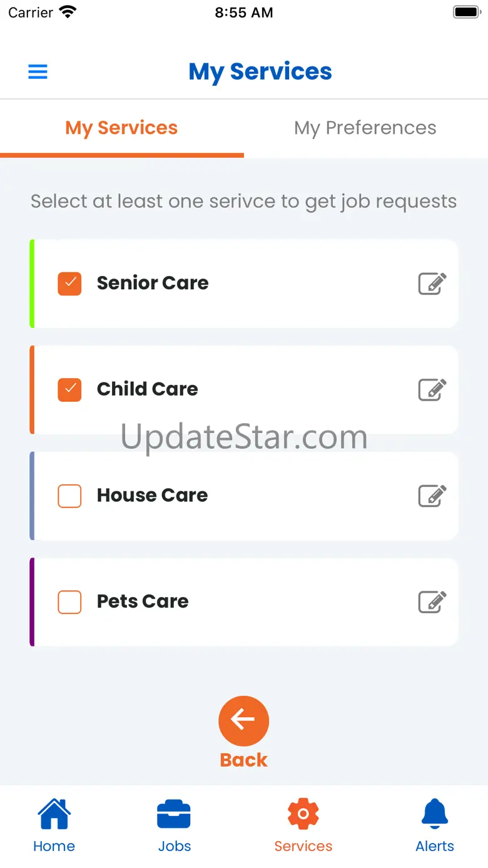Select the My Services tab
This screenshot has width=488, height=868.
click(121, 128)
